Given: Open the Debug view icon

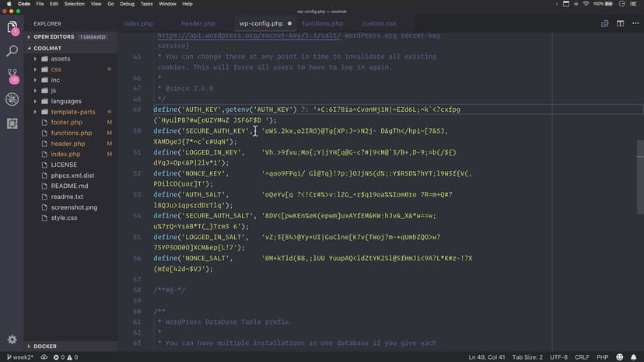Looking at the screenshot, I should coord(12,99).
